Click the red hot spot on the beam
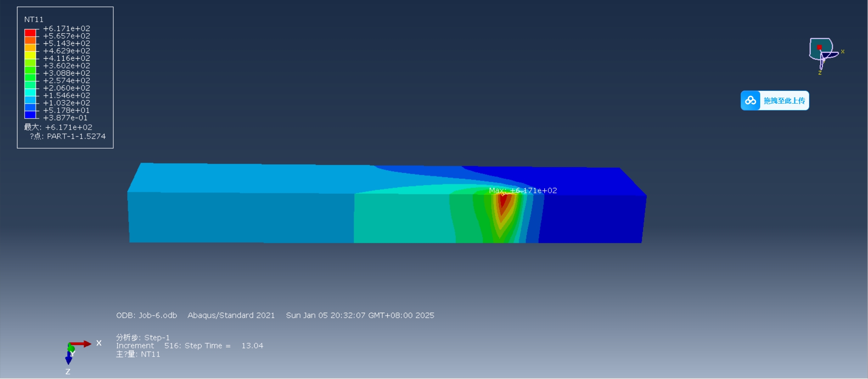This screenshot has height=379, width=868. (503, 201)
